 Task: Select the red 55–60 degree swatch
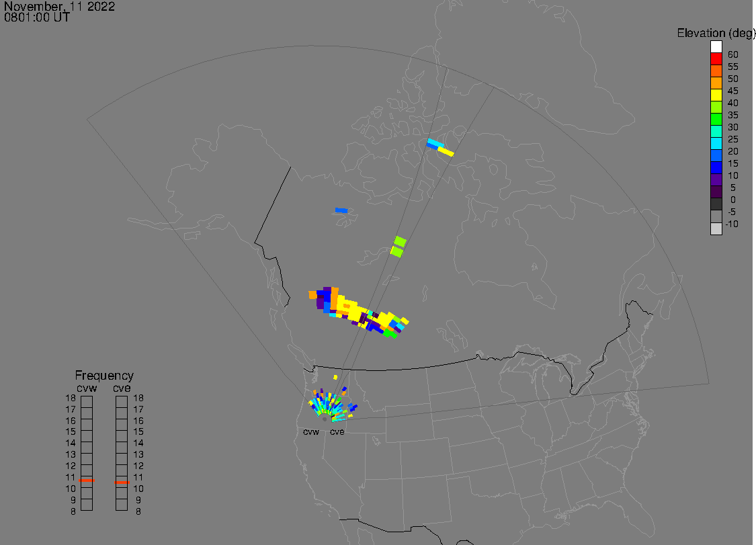(716, 59)
